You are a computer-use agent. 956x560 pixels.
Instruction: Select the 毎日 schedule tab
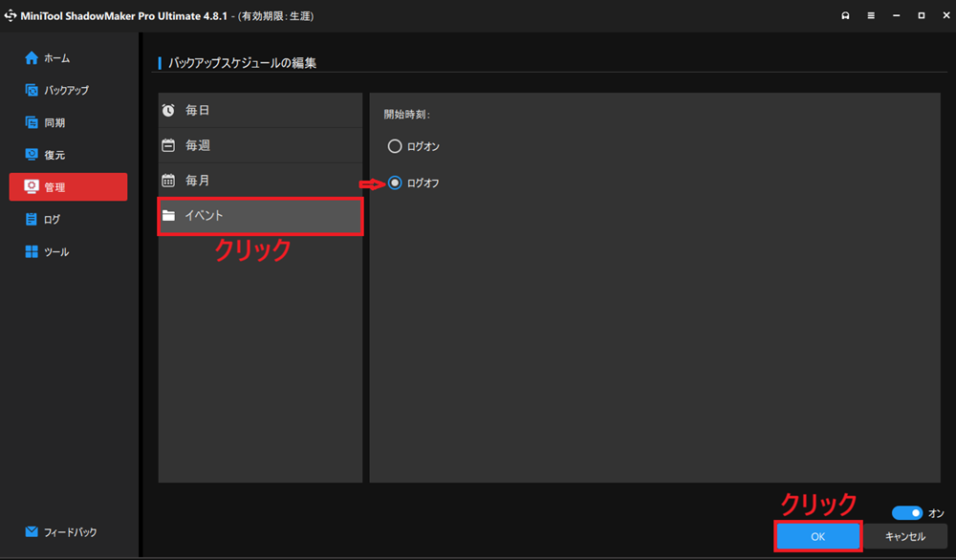[x=260, y=110]
